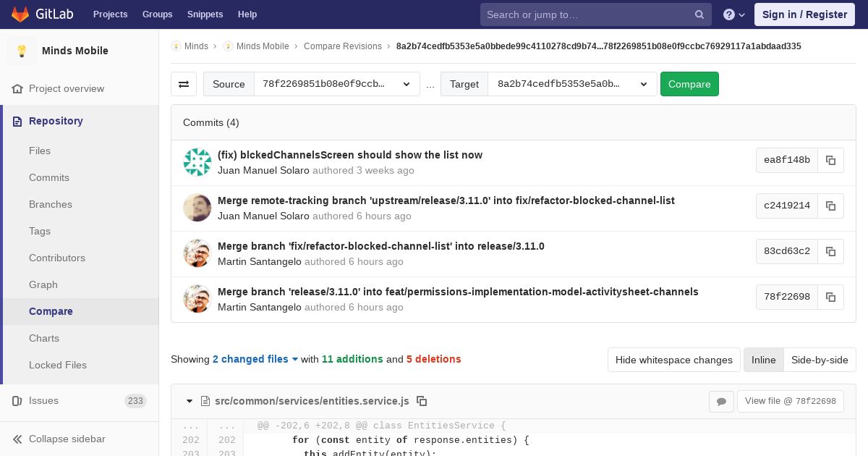Open the Groups menu

(157, 14)
